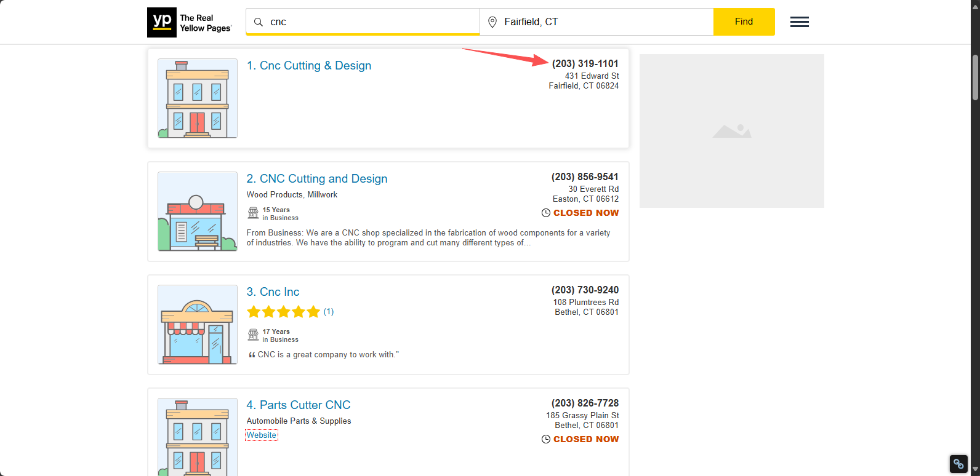This screenshot has height=476, width=980.
Task: Click thumbnail for Cnc Cutting & Design
Action: (198, 98)
